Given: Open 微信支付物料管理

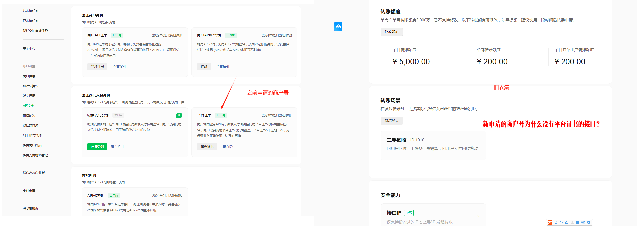Looking at the screenshot, I should point(35,155).
